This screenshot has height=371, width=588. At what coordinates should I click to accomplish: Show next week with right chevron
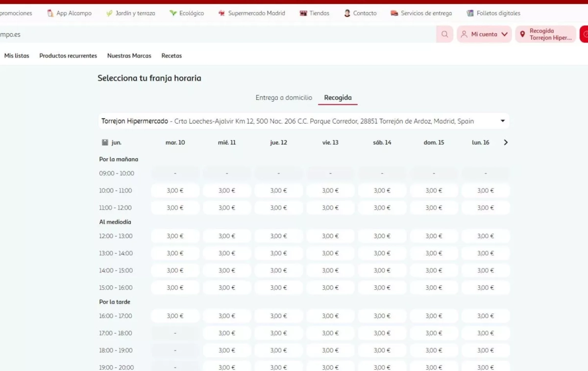pos(506,143)
